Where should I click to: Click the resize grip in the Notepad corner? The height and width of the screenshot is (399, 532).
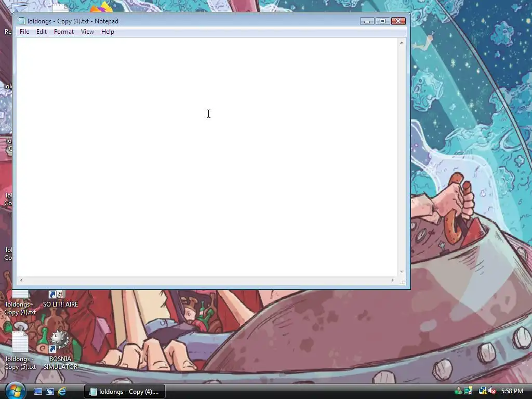(x=403, y=281)
